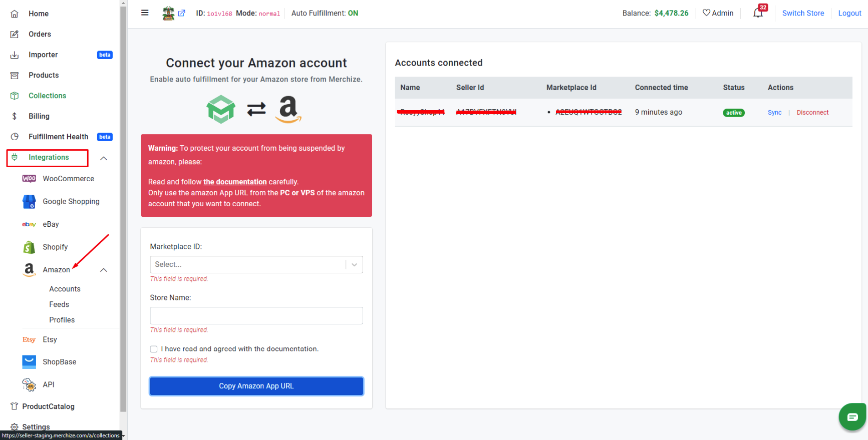This screenshot has height=440, width=868.
Task: Click the sidebar vertical scrollbar
Action: point(123,210)
